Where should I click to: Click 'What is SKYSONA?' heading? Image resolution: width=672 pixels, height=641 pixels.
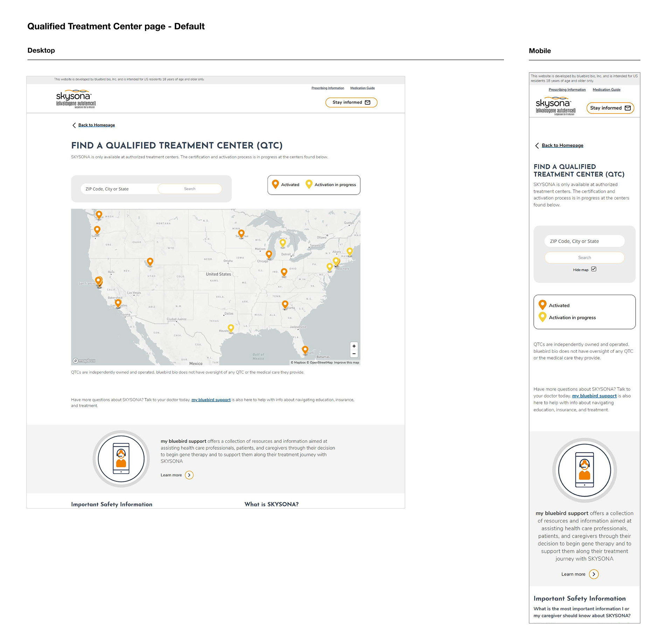pos(272,504)
